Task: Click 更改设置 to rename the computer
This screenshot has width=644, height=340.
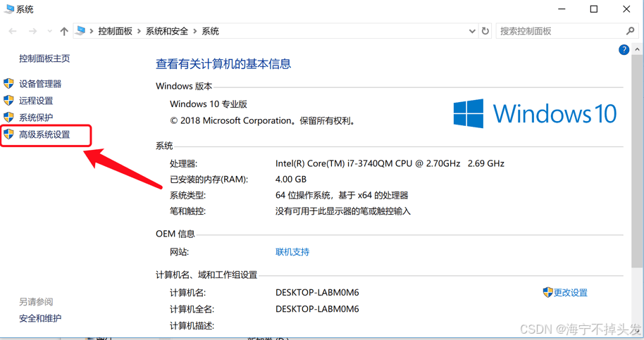Action: (x=571, y=293)
